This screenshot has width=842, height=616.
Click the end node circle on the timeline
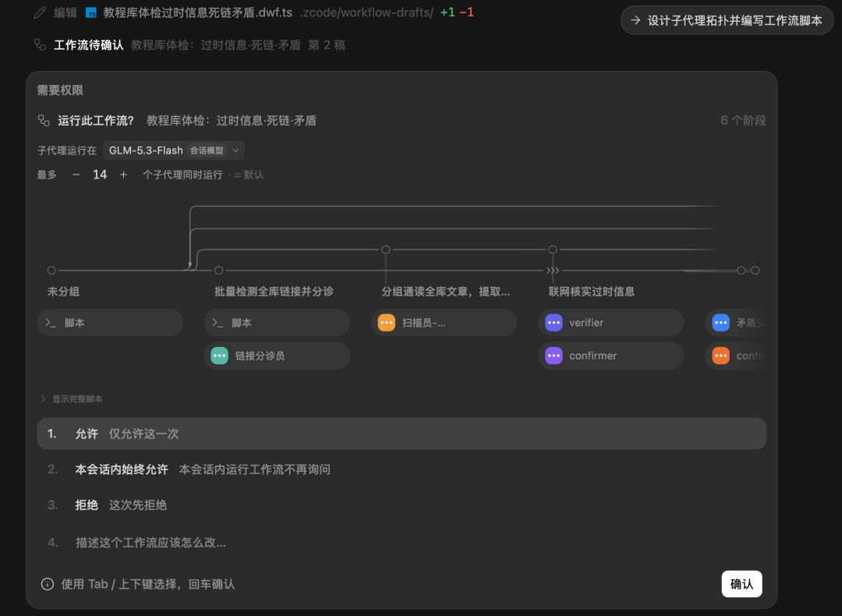(x=755, y=270)
